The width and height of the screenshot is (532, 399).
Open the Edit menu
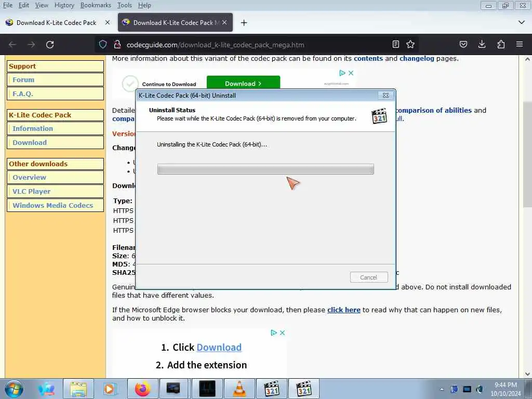click(x=23, y=5)
